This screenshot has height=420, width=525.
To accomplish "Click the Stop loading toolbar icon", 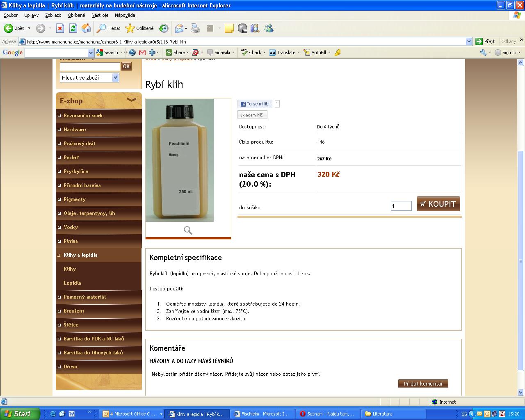I will (60, 28).
